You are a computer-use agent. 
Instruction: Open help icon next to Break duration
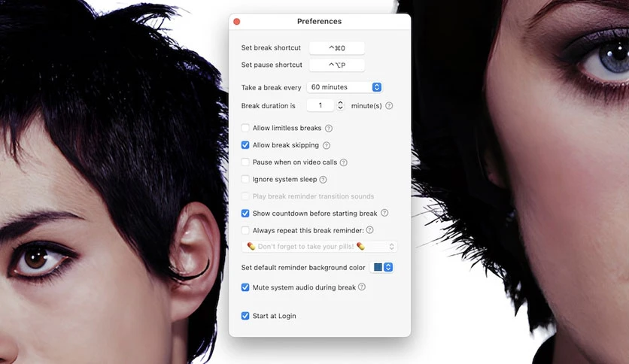[389, 106]
